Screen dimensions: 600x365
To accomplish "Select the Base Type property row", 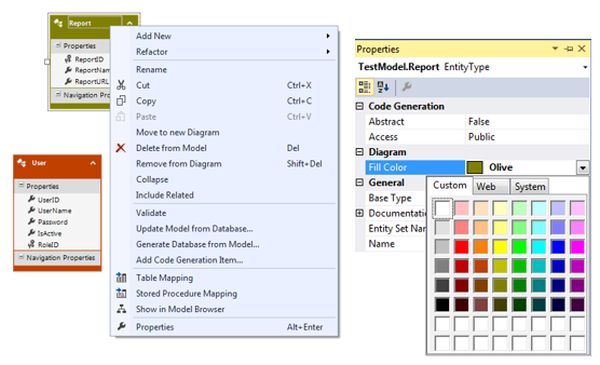I will [x=391, y=198].
